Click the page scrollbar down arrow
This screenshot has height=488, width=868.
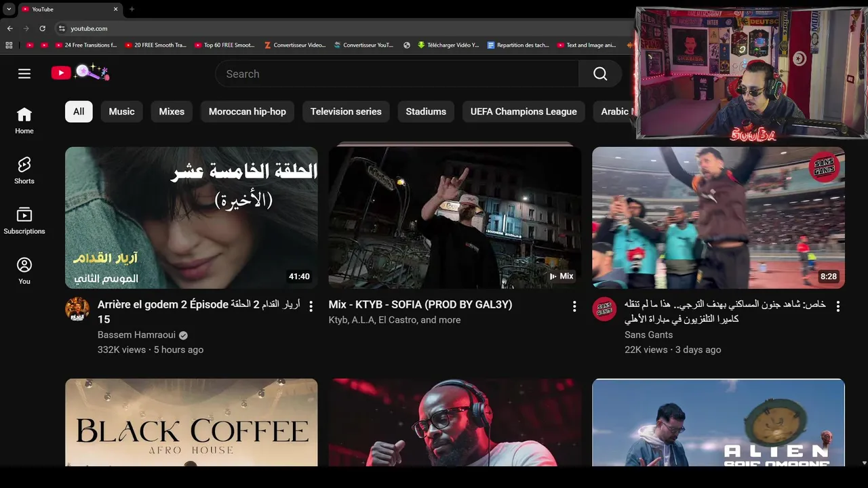[x=864, y=463]
